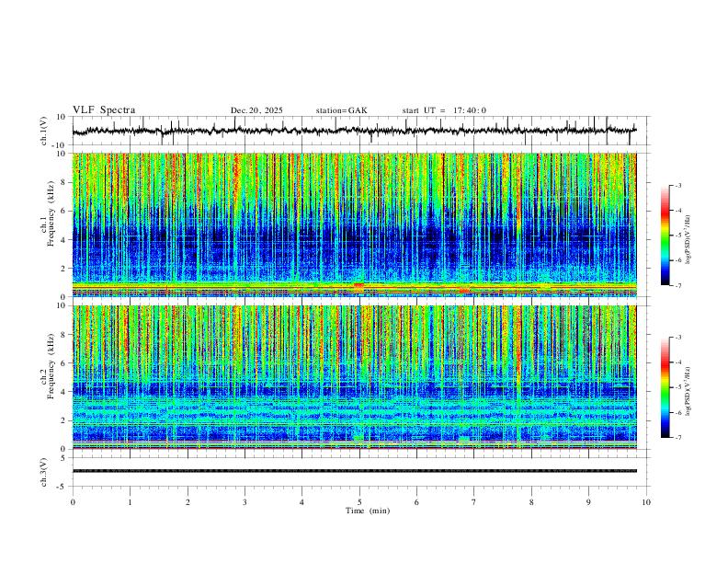The width and height of the screenshot is (728, 563).
Task: Click the upper 'log(PSD)(V²/Hz)' colorbar label
Action: click(x=688, y=239)
